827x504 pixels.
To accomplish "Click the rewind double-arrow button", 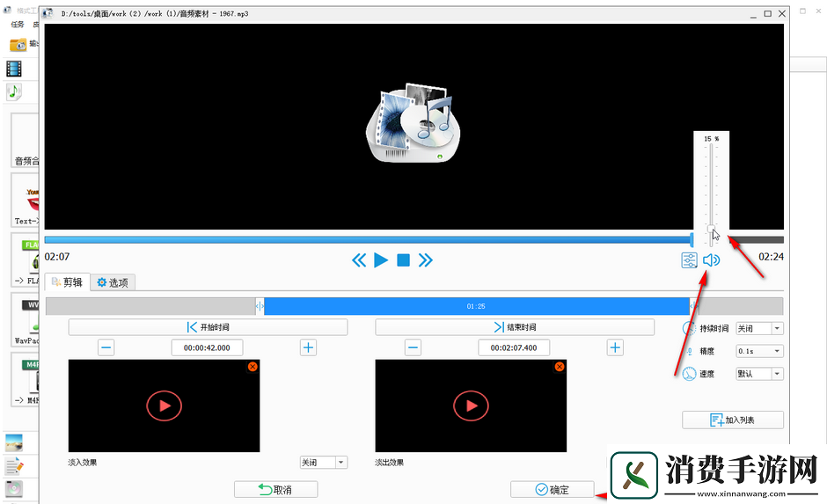I will [359, 260].
